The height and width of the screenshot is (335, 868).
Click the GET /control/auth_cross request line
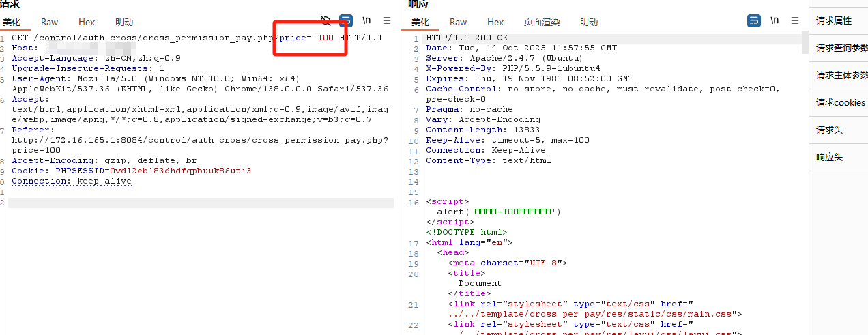click(197, 38)
